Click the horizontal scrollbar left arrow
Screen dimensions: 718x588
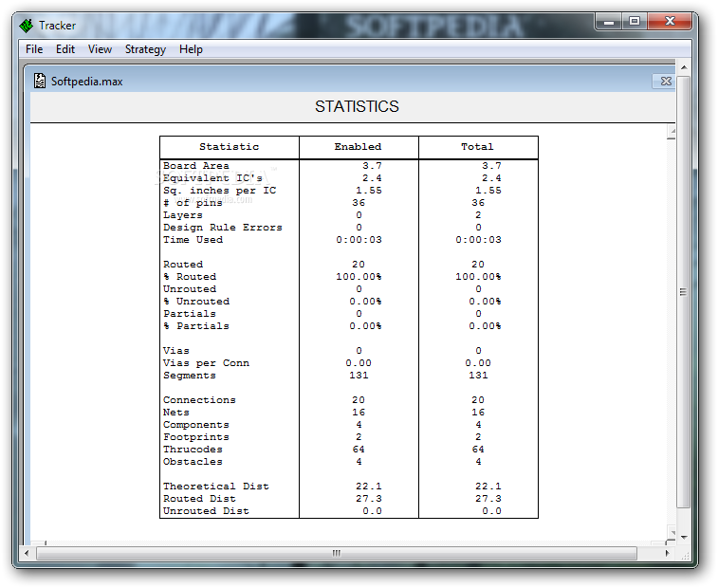click(27, 553)
